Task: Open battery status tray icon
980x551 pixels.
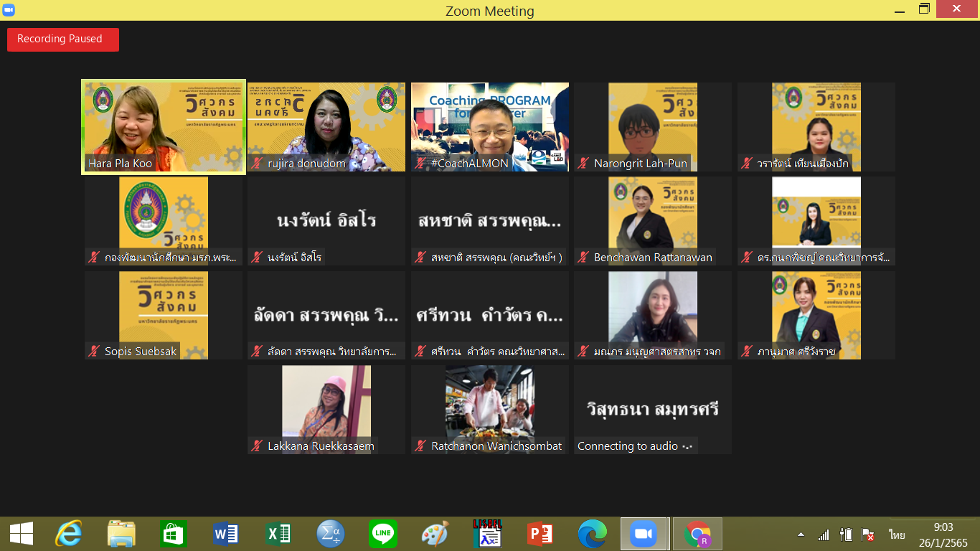Action: (x=847, y=534)
